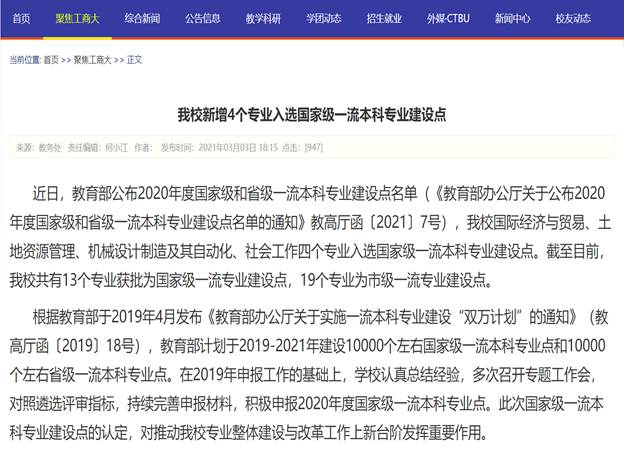Open the 外媒-CTBU navigation item
This screenshot has height=451, width=624.
448,18
